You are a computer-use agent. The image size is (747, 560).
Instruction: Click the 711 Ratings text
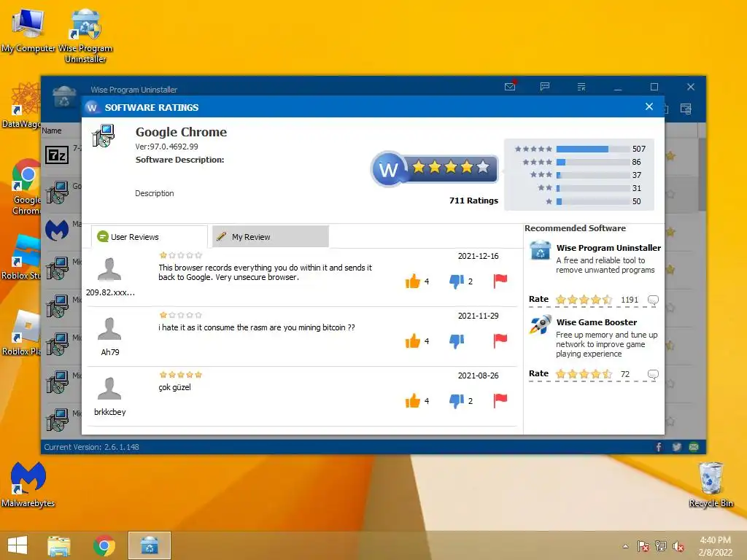coord(473,201)
